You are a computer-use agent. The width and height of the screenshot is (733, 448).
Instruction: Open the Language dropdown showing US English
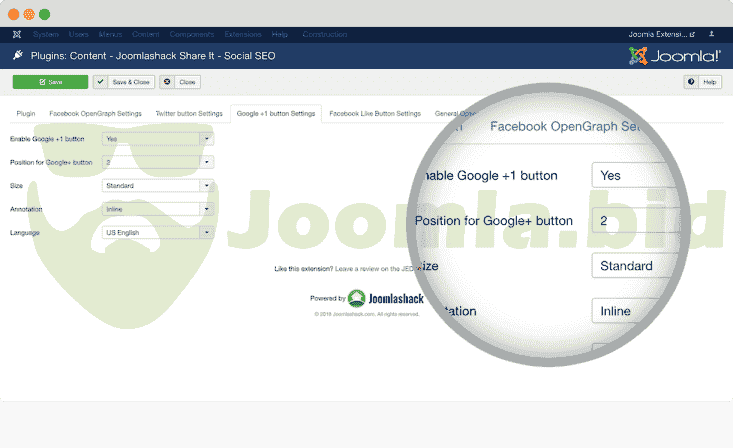click(x=157, y=232)
